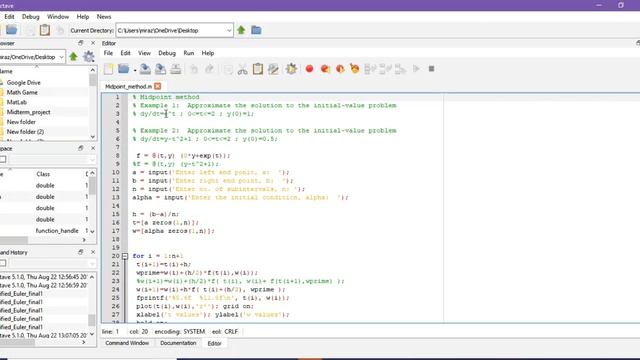Select the Midpoint_method.m file tab
Screen dimensions: 640x360
[128, 87]
